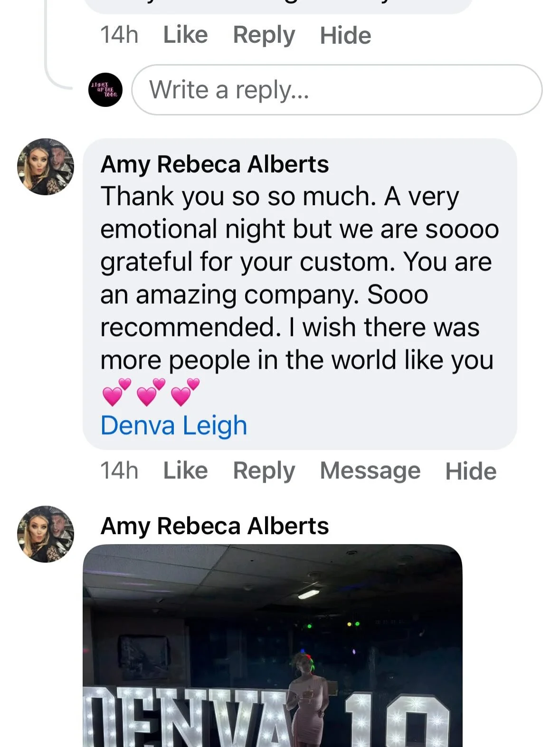Like the comment above the reply field
This screenshot has height=747, width=560.
point(185,35)
